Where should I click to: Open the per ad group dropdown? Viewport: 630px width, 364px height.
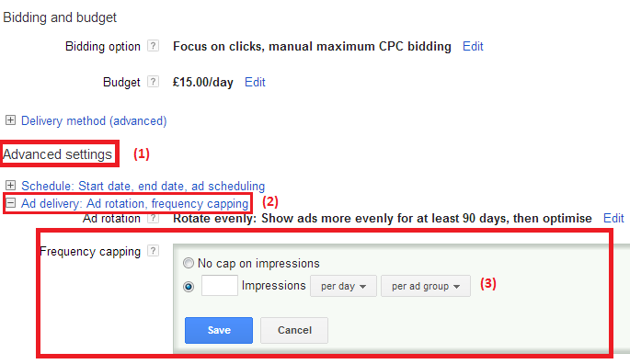pyautogui.click(x=426, y=286)
